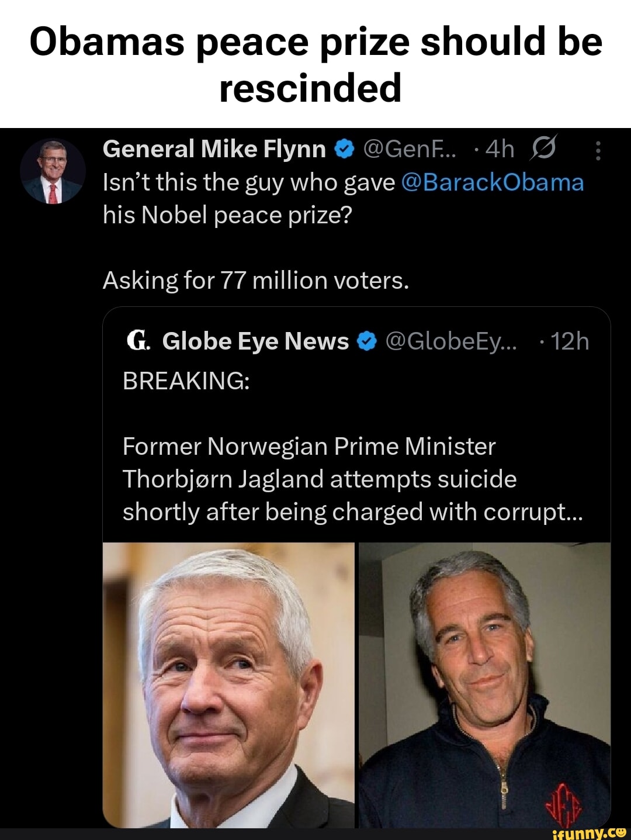Viewport: 631px width, 840px height.
Task: Click the "Obamas peace prize" meme title
Action: point(315,64)
